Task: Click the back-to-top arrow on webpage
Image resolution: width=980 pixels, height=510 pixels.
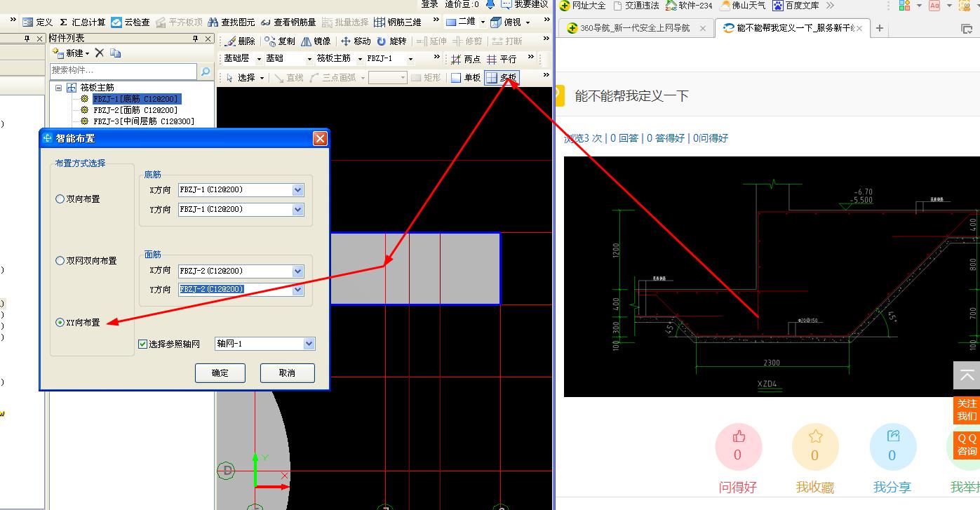Action: pyautogui.click(x=967, y=376)
